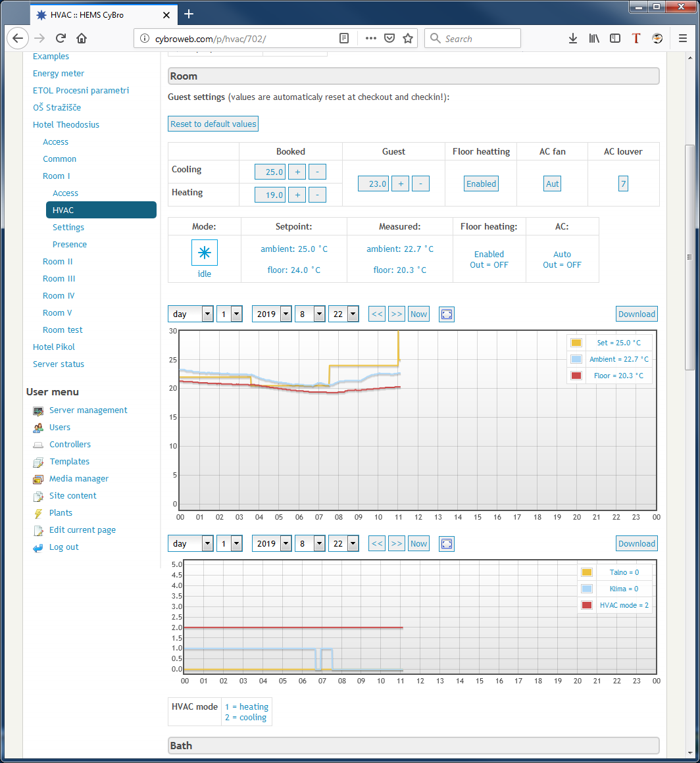Screen dimensions: 700x763
Task: Open fullscreen view of temperature chart
Action: coord(447,314)
